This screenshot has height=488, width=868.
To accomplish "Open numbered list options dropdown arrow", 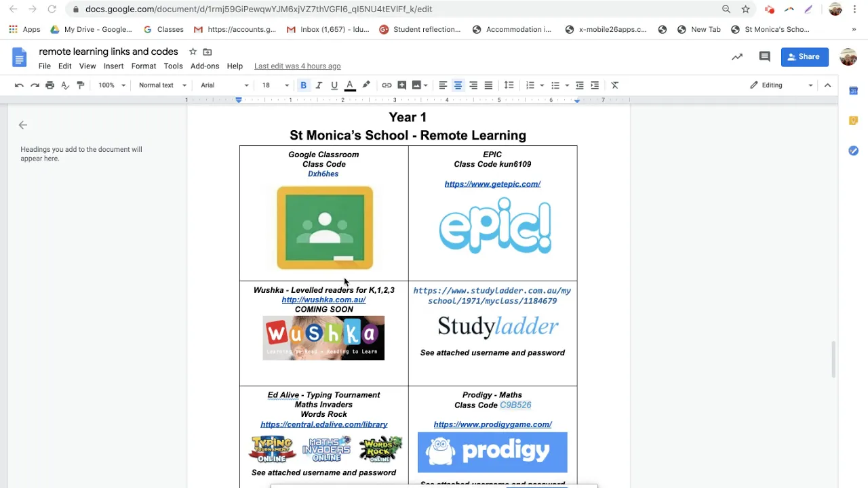I will [542, 85].
